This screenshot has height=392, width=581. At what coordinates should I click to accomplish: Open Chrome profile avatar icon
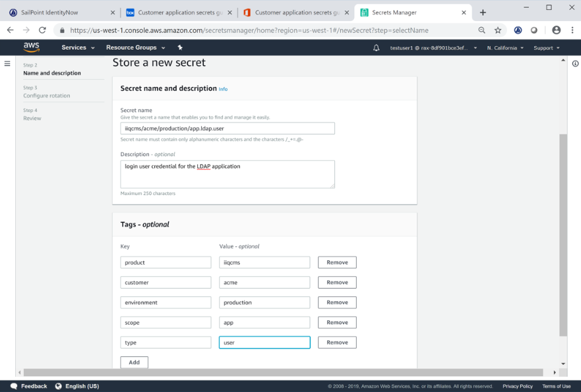(556, 30)
